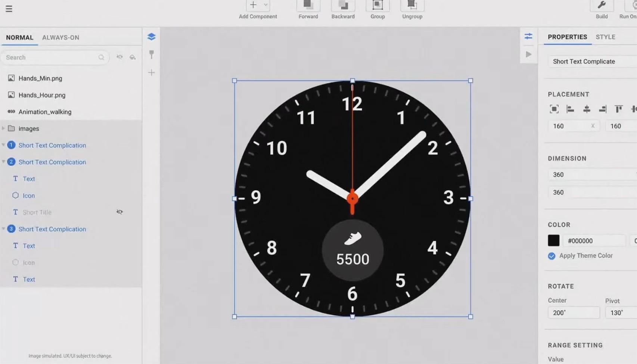Click the Ungroup icon
This screenshot has height=364, width=637.
pyautogui.click(x=411, y=5)
